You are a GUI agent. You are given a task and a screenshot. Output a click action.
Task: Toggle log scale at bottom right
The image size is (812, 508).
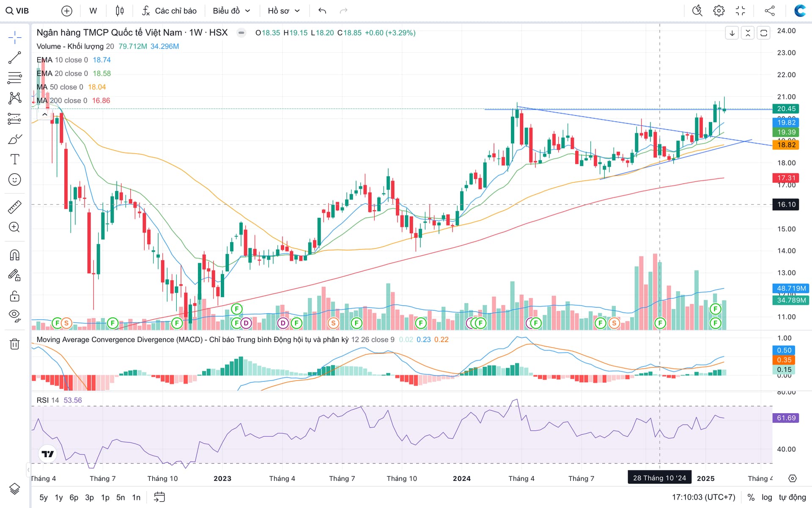click(767, 497)
